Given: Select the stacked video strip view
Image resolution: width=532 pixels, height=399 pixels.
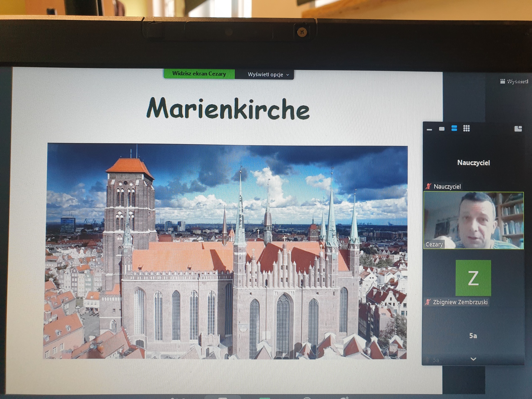Looking at the screenshot, I should tap(454, 128).
